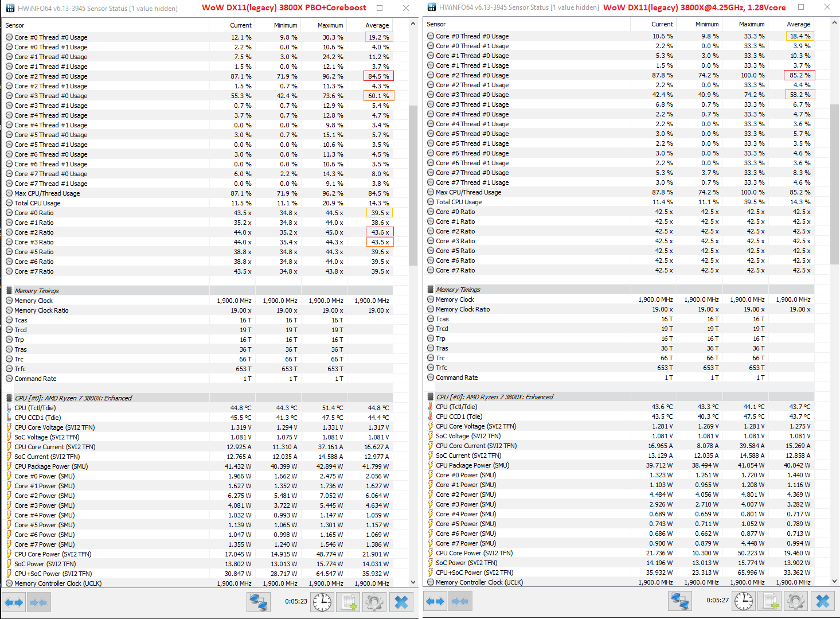Select CPU Core Current (SVI2 TFN) row, right window
The height and width of the screenshot is (619, 840).
point(619,446)
